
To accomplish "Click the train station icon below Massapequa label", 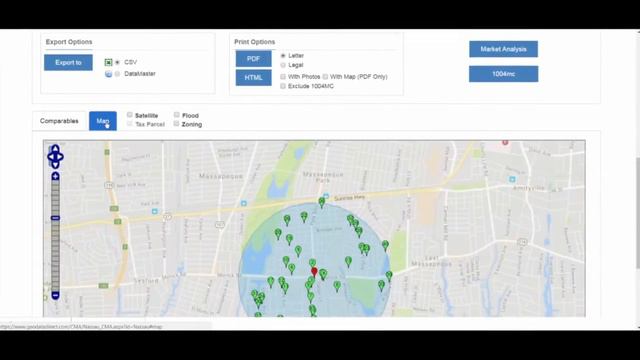I will [244, 203].
